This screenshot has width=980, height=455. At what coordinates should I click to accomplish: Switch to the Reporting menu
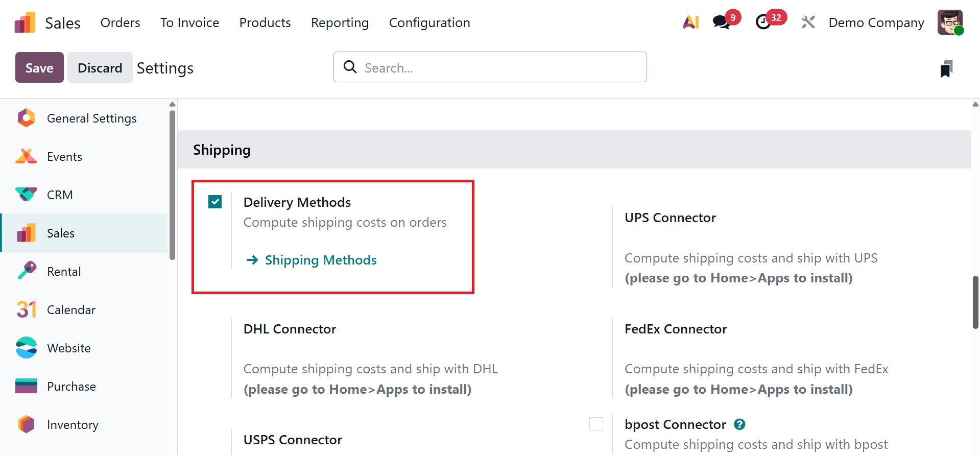point(340,22)
